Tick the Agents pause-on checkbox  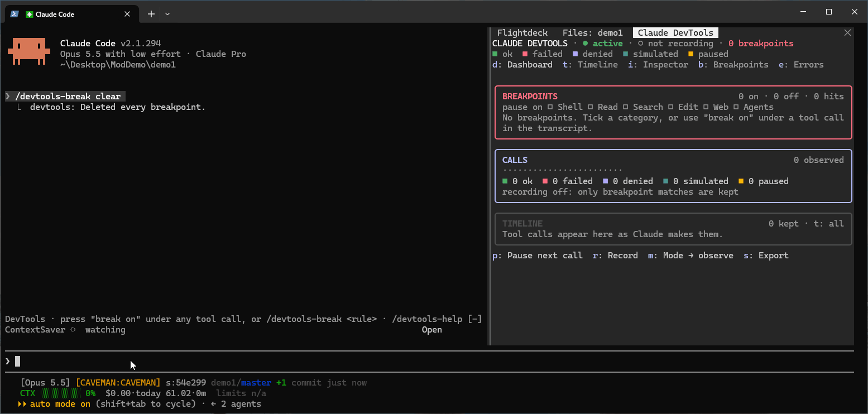coord(736,107)
